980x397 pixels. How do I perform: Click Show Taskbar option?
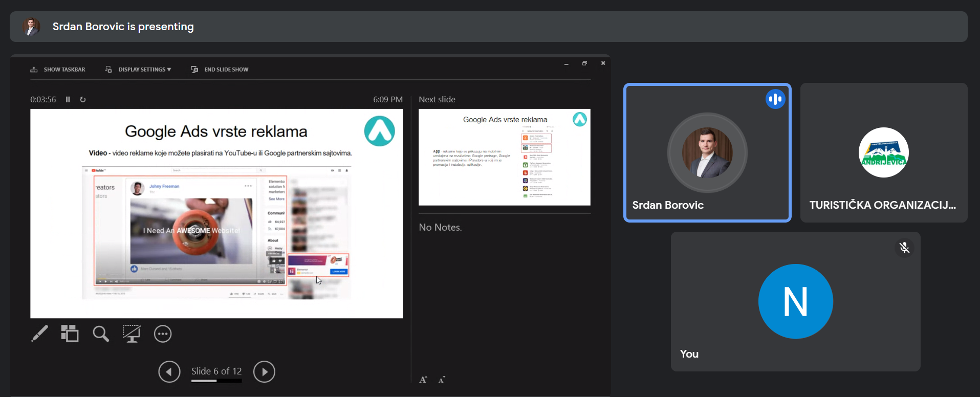[58, 70]
